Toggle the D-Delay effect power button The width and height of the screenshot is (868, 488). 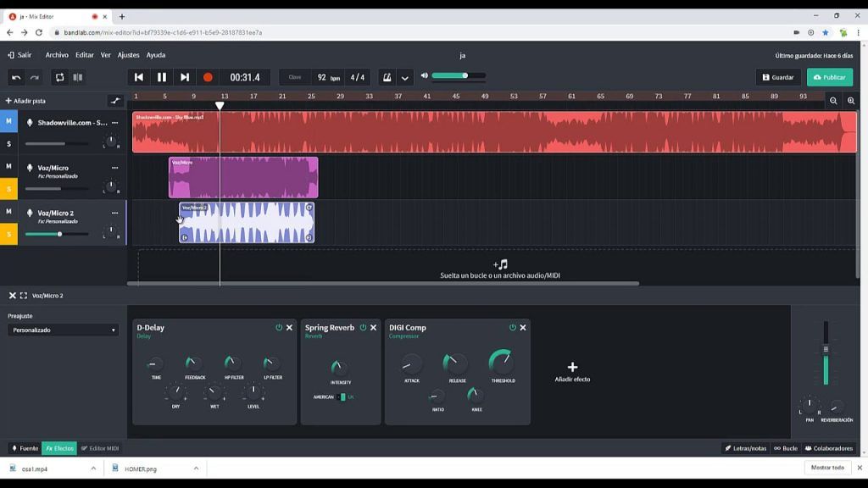click(x=278, y=327)
